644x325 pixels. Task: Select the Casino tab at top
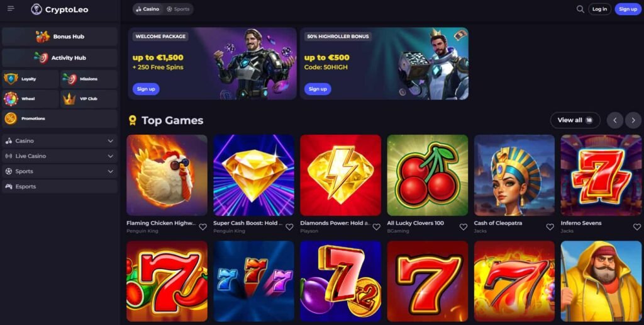tap(148, 9)
